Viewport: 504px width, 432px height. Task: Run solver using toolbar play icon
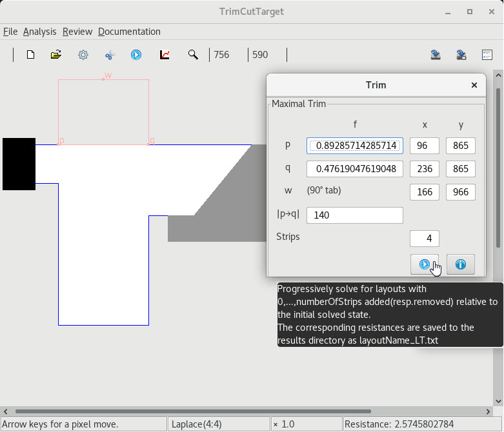tap(136, 55)
